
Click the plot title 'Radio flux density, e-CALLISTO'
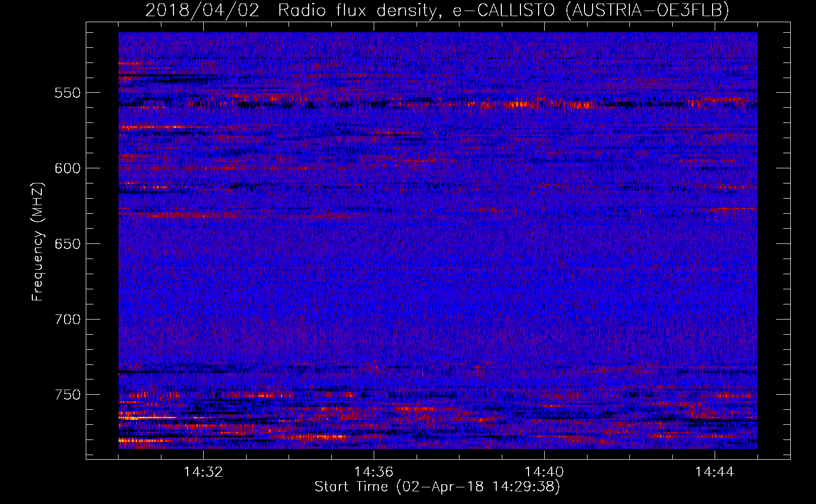417,11
